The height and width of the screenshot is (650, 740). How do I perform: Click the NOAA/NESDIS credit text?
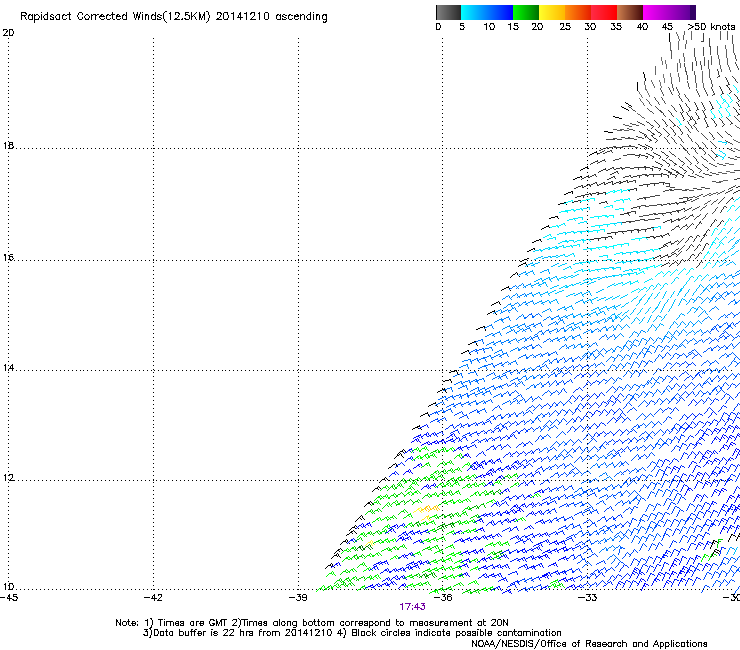point(589,644)
